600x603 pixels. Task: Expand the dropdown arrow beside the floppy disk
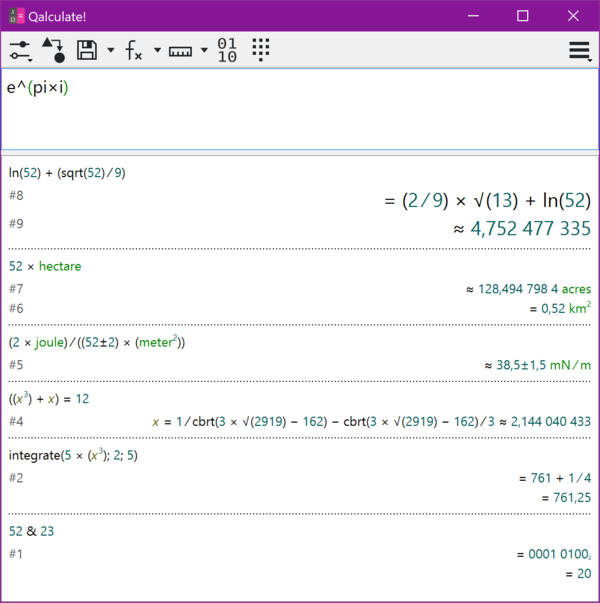click(x=110, y=50)
